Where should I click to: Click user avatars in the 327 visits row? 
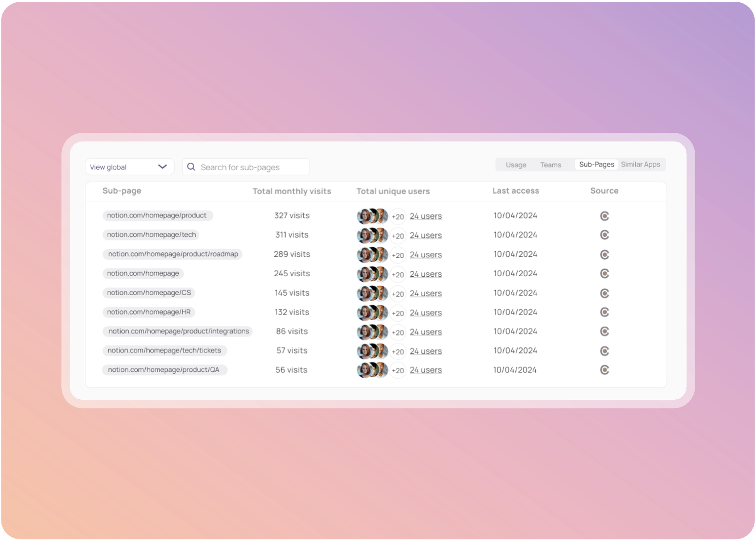[372, 216]
